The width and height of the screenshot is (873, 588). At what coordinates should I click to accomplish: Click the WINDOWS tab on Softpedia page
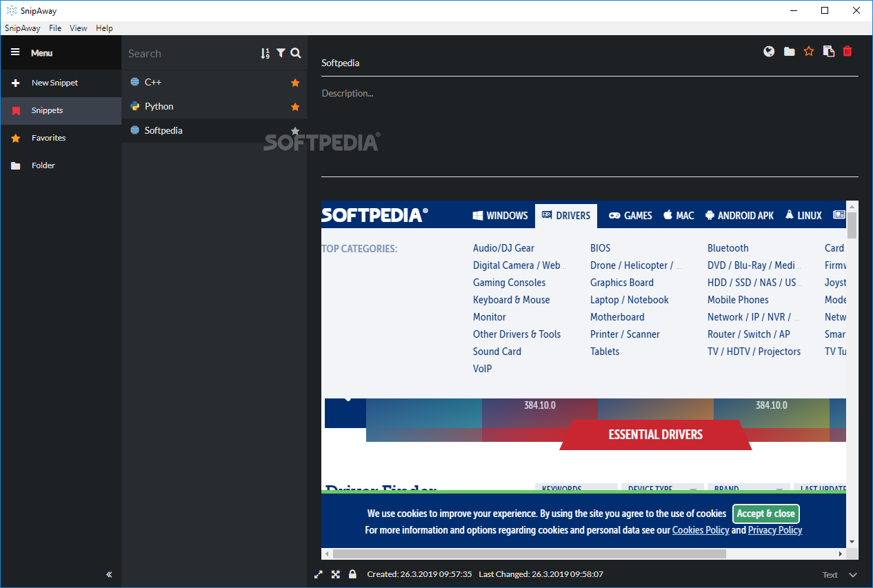pos(500,215)
